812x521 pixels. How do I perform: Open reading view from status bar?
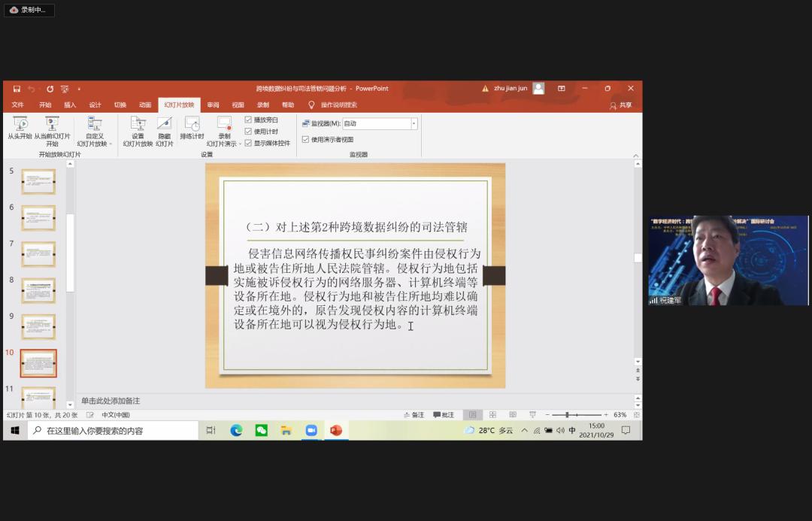coord(513,415)
